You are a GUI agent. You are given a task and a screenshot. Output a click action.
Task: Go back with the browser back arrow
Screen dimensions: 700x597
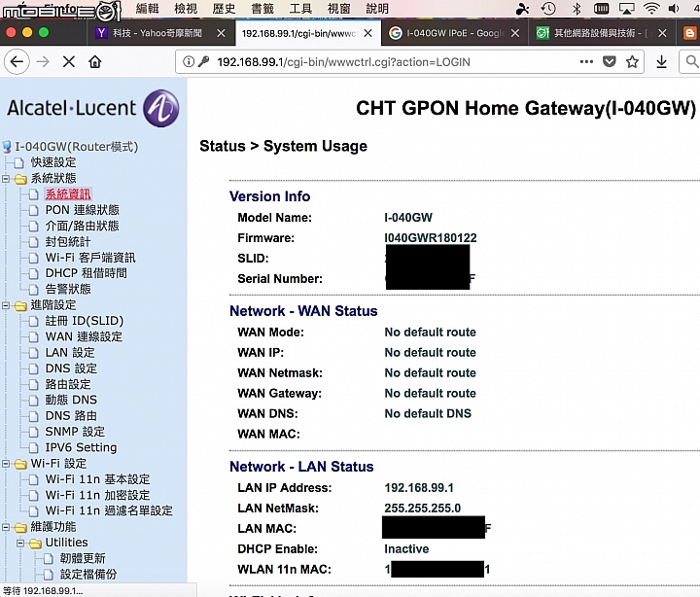pos(17,61)
